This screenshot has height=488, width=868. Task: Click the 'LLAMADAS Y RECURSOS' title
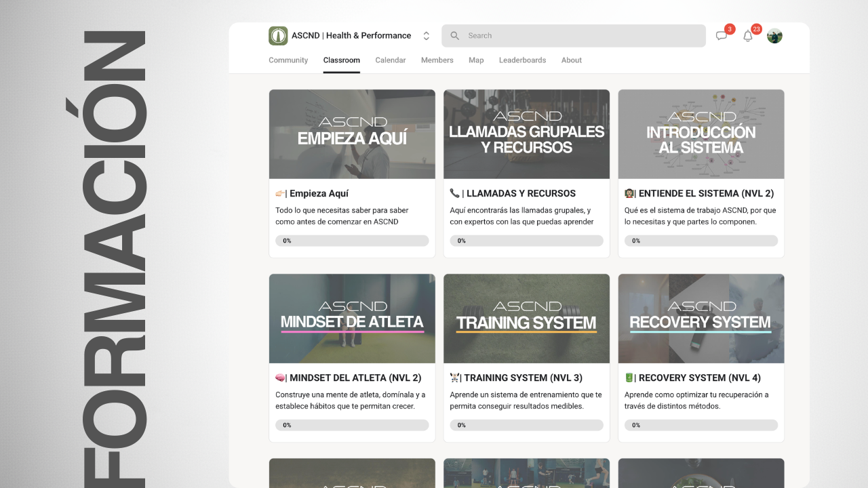coord(521,193)
